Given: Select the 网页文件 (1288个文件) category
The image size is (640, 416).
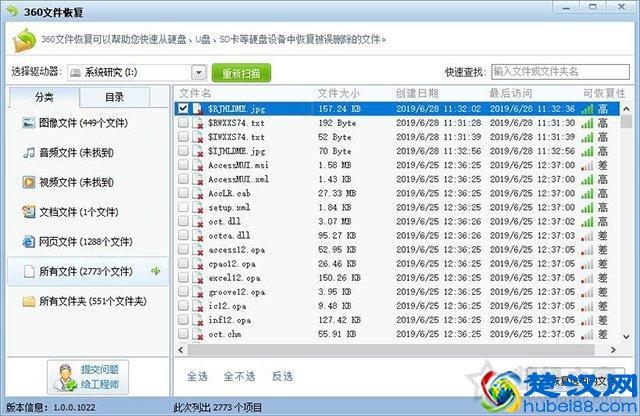Looking at the screenshot, I should 88,242.
